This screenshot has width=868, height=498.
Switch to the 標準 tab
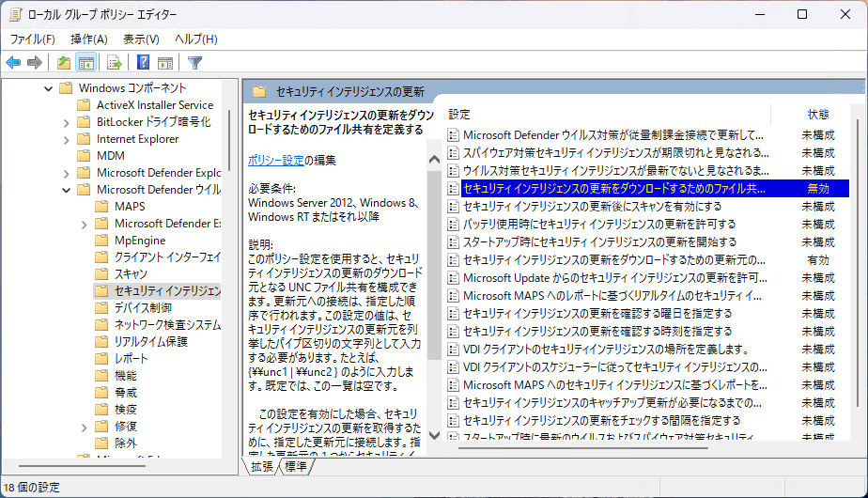tap(296, 466)
